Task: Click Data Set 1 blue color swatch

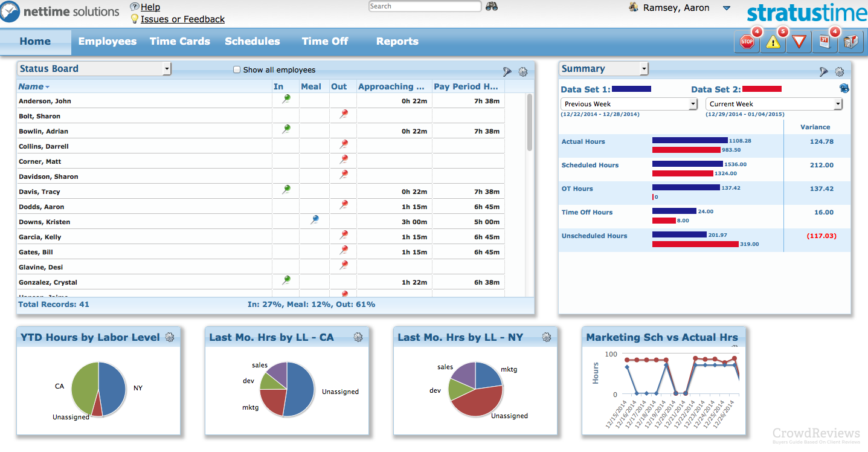Action: (x=631, y=89)
